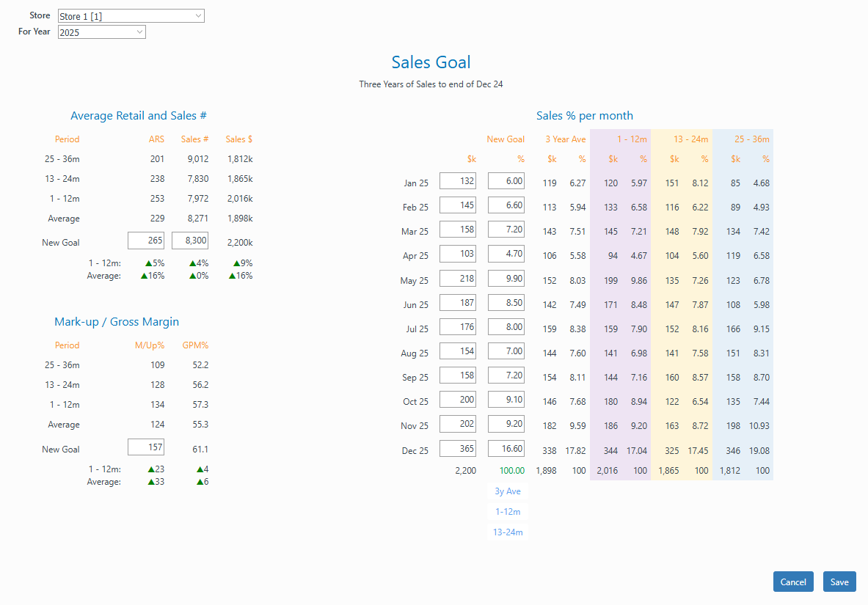Select the Aug 25 $k field

pyautogui.click(x=458, y=352)
